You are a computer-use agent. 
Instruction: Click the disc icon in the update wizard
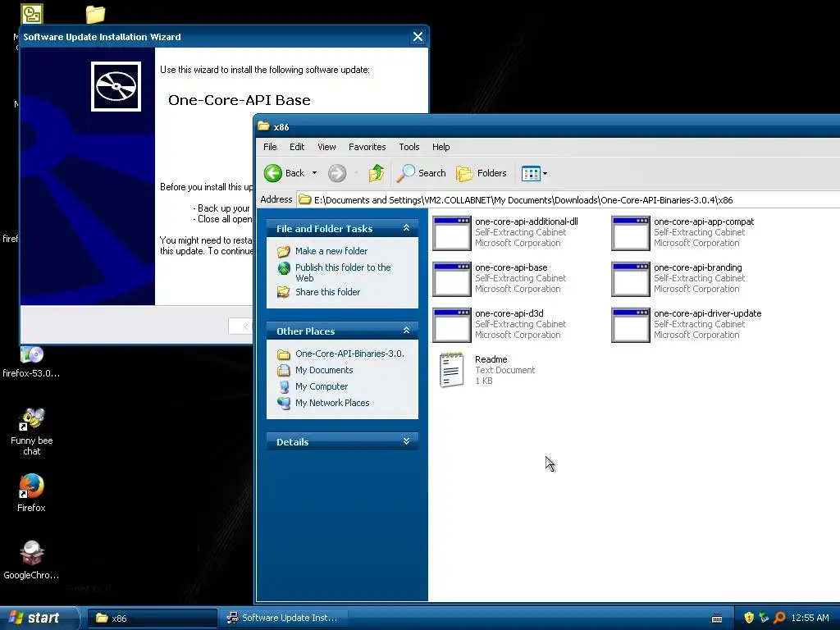click(x=116, y=86)
